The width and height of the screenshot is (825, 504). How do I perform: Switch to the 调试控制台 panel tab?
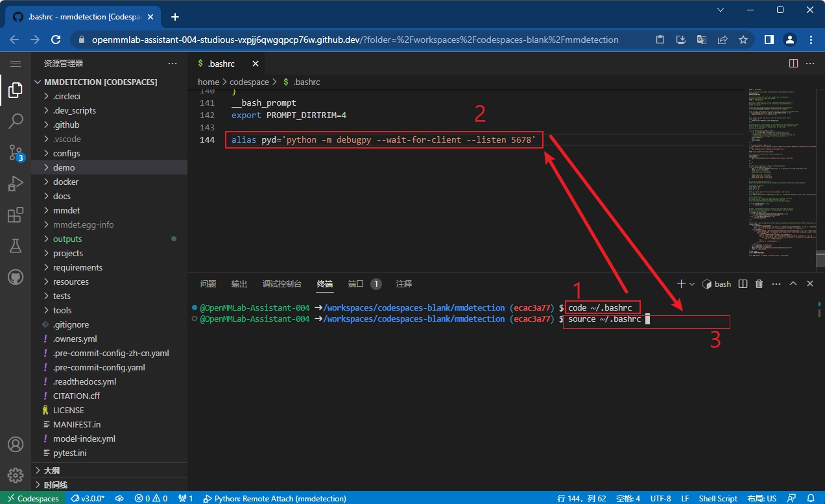(281, 284)
